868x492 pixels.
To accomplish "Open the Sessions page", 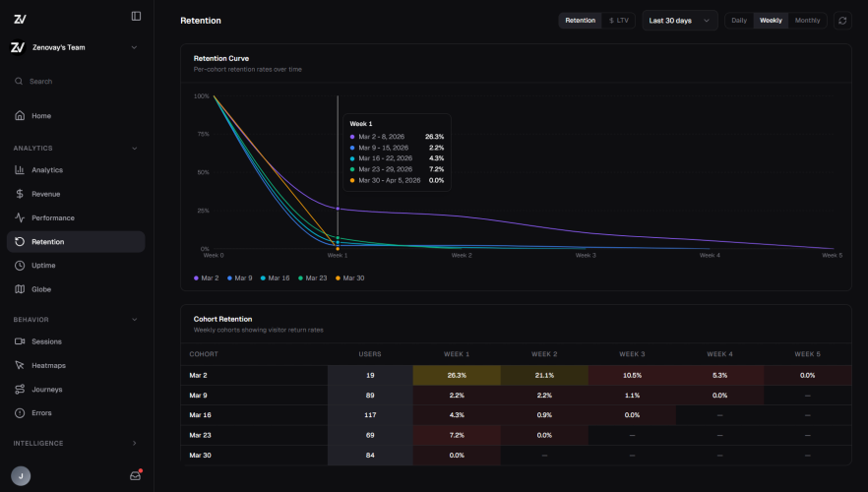I will tap(46, 341).
